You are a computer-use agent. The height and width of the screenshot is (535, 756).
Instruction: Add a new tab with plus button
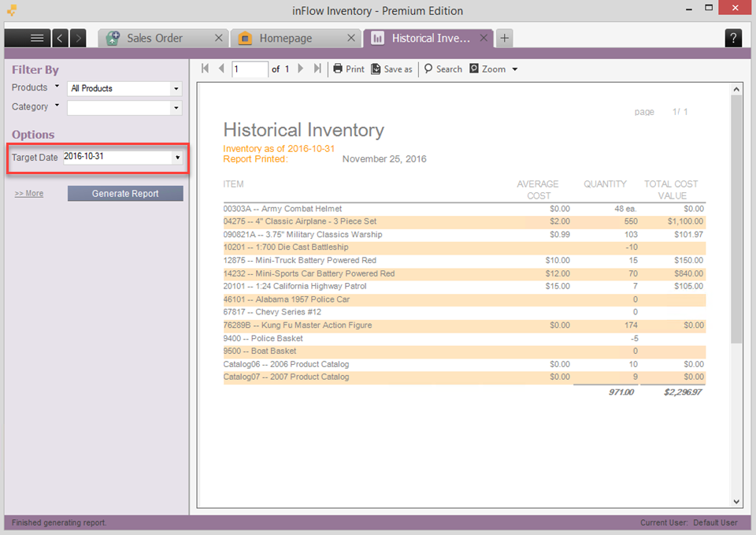(x=504, y=38)
